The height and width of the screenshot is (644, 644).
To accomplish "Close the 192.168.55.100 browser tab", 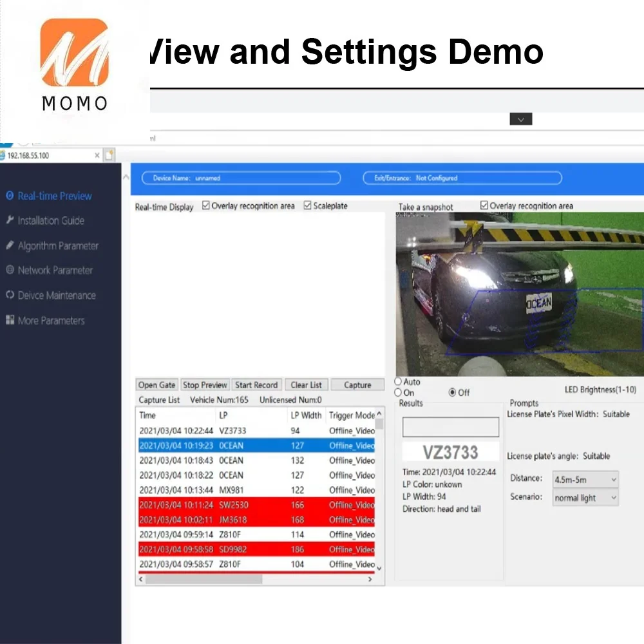I will [x=97, y=155].
